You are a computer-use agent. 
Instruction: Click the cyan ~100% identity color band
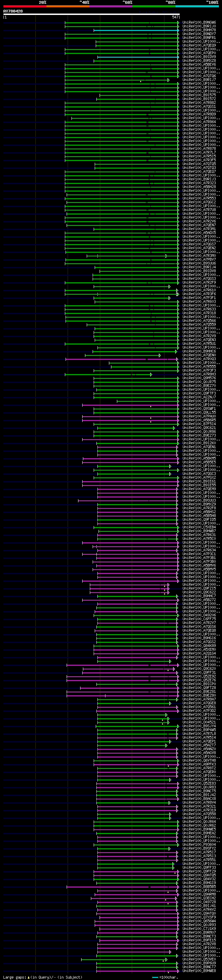point(197,6)
